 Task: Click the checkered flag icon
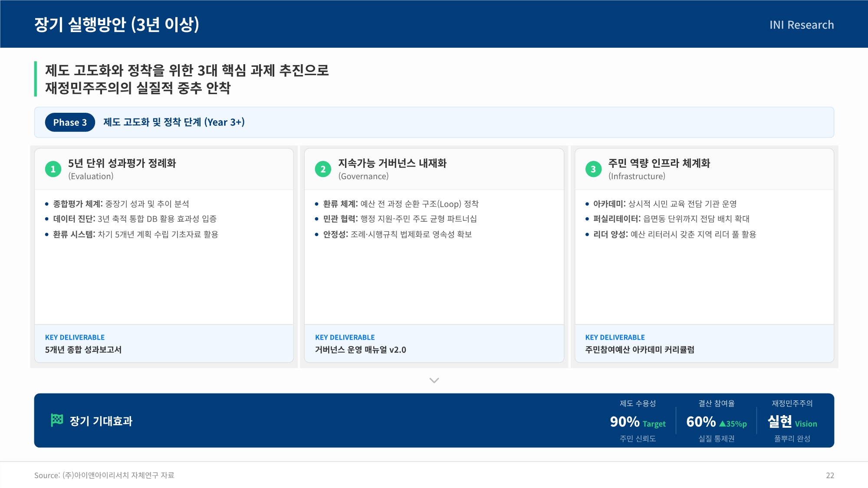point(57,420)
